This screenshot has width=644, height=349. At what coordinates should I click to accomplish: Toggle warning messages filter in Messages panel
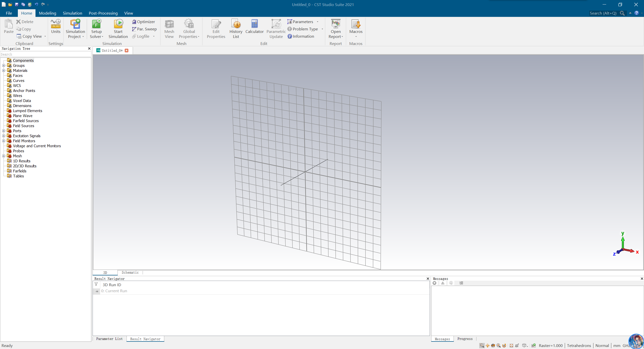coord(443,283)
